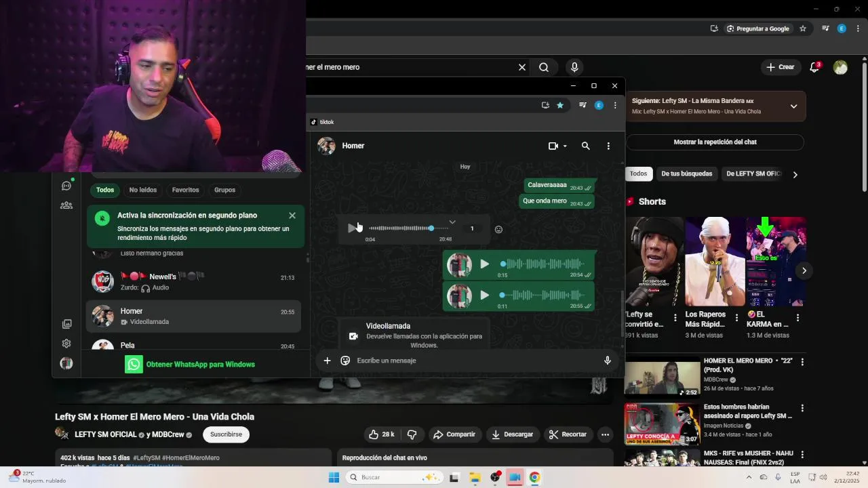Open own profile avatar in WhatsApp sidebar

66,363
